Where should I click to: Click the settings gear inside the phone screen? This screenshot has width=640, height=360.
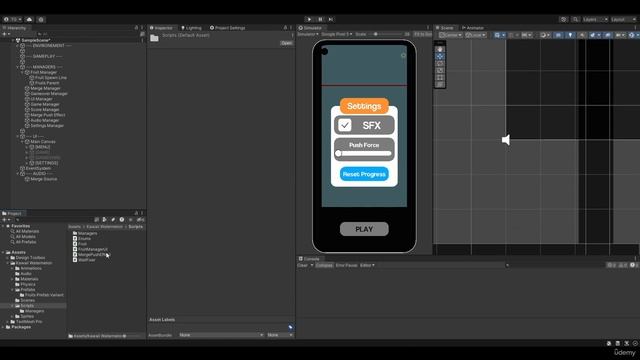(403, 55)
